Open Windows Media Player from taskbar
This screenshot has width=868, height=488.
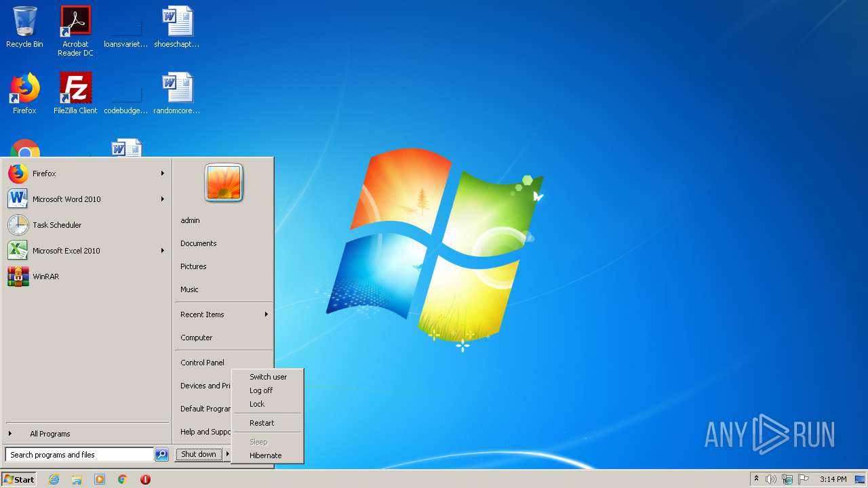click(100, 479)
